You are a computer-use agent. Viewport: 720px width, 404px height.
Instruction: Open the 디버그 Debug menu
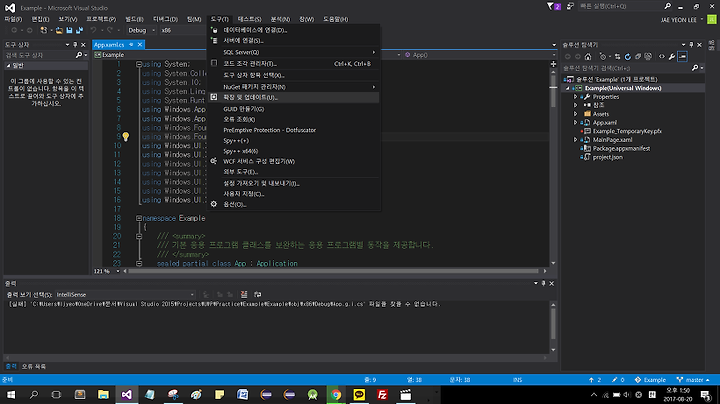[x=165, y=19]
